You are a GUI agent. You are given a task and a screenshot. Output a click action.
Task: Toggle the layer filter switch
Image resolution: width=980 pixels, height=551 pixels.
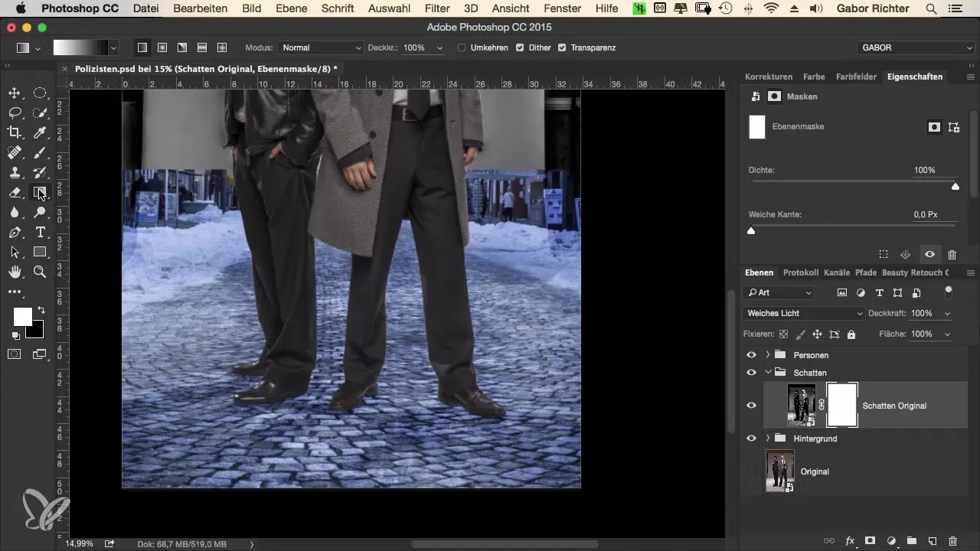[x=949, y=292]
